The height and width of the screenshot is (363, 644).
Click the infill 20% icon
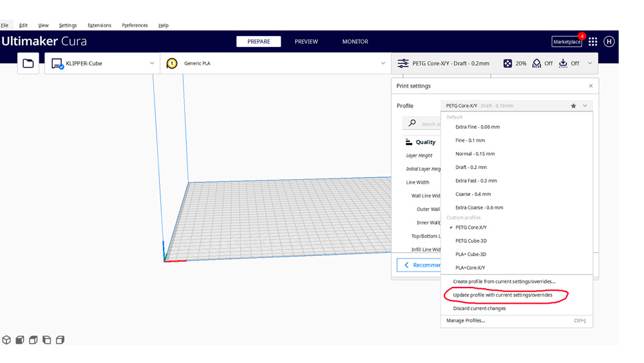tap(507, 63)
